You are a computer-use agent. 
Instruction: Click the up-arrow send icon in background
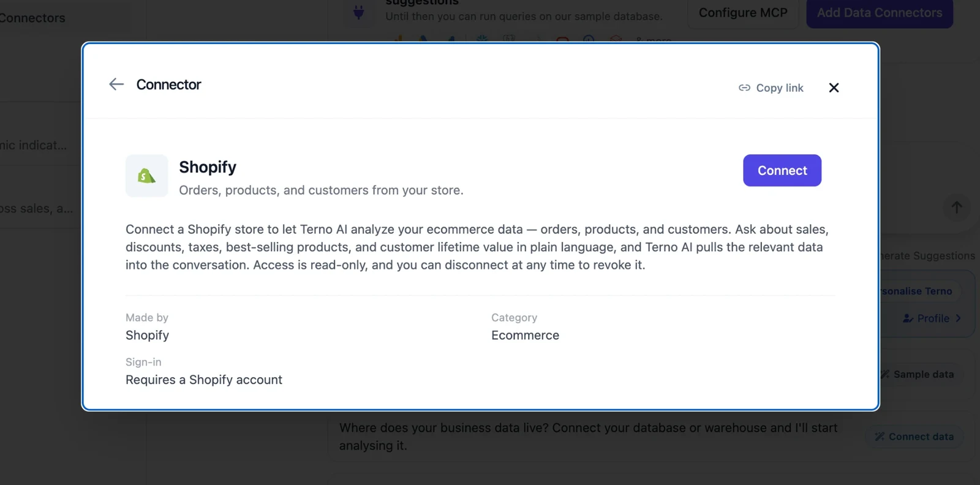956,208
